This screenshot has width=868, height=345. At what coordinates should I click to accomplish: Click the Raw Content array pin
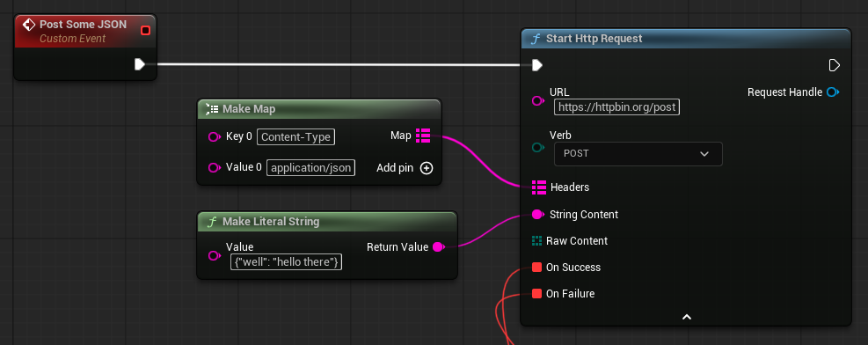tap(536, 241)
